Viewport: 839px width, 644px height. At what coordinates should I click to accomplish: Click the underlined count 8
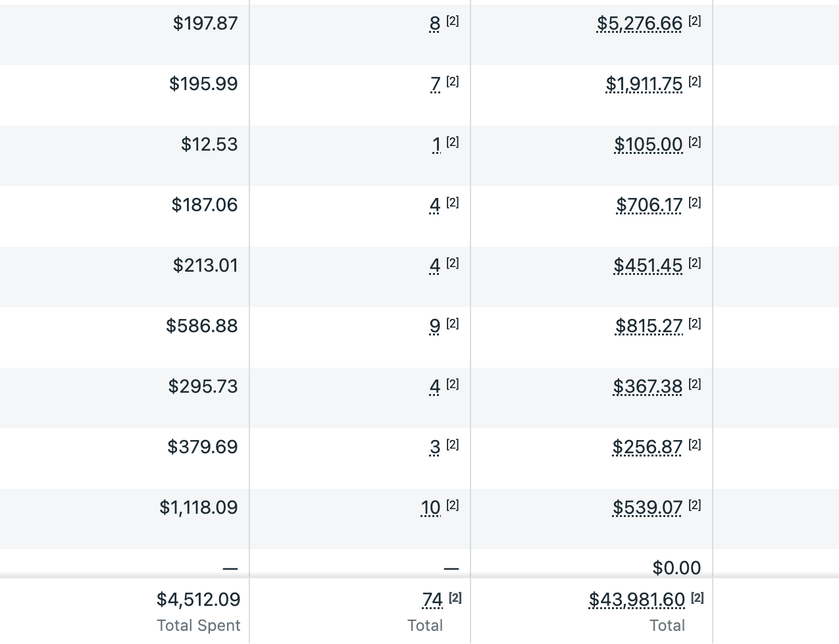pos(434,24)
